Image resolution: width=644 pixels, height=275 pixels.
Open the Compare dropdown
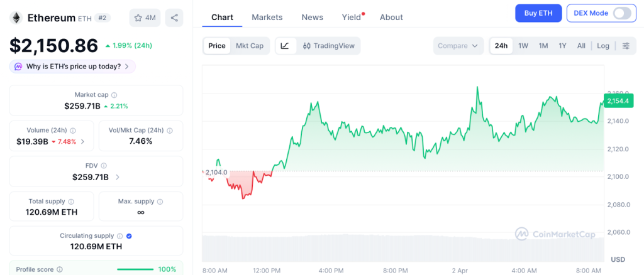click(x=458, y=46)
